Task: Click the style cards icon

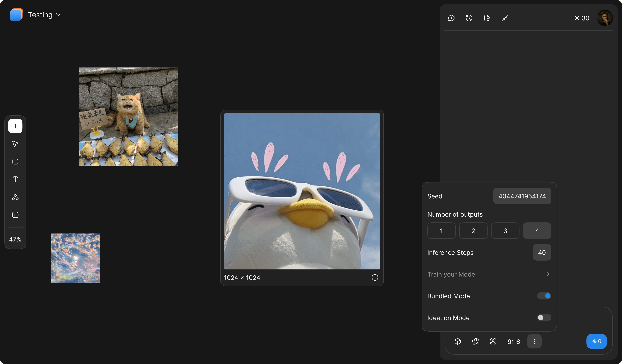Action: [475, 341]
